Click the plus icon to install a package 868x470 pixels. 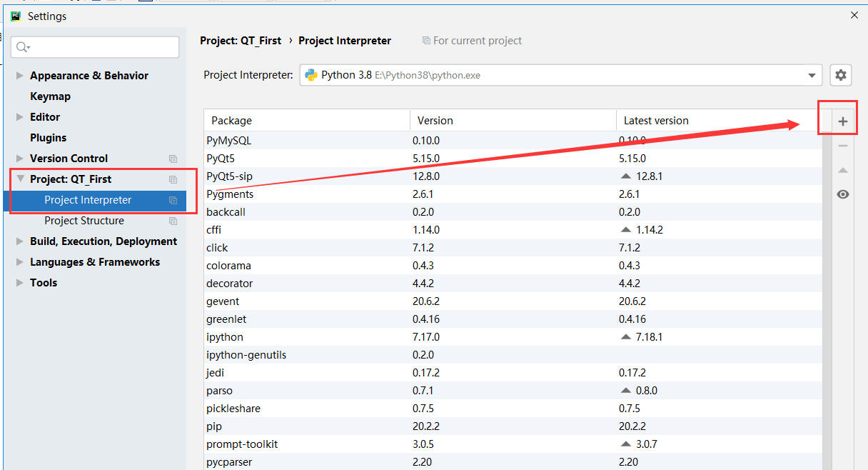pyautogui.click(x=843, y=121)
